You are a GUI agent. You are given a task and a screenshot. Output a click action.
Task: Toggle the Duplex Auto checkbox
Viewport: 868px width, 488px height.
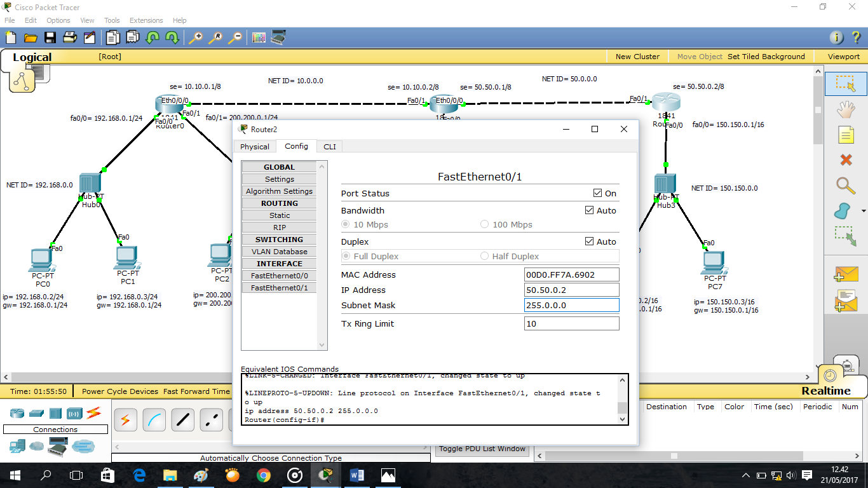(589, 241)
